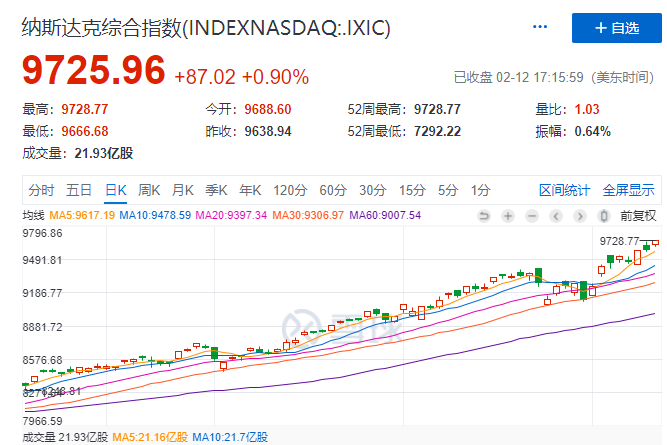The image size is (667, 445).
Task: Click the MA30:9306.97 moving average label
Action: [x=308, y=215]
